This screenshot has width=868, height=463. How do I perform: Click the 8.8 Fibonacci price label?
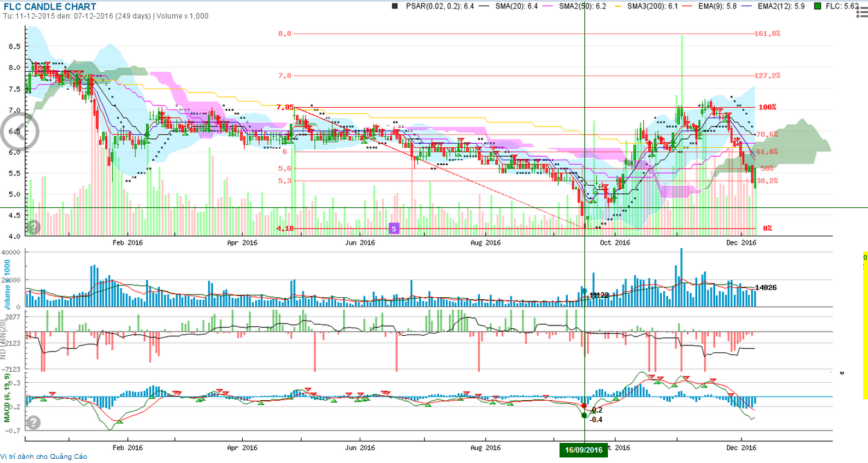284,33
